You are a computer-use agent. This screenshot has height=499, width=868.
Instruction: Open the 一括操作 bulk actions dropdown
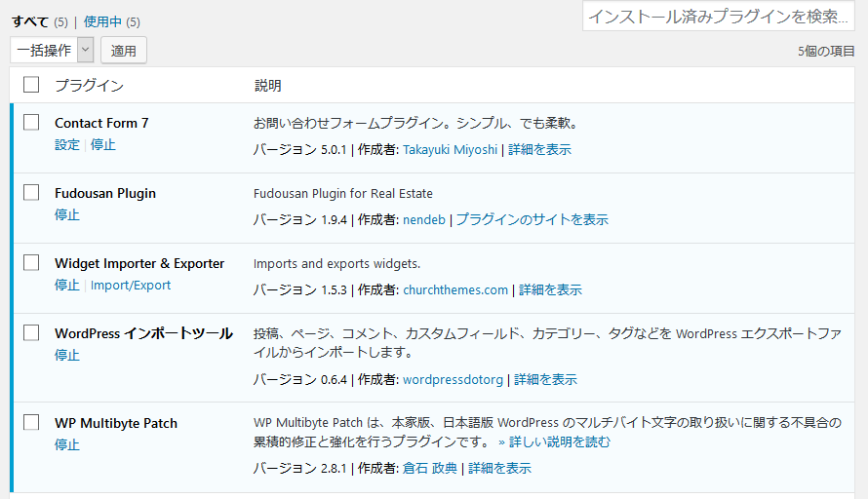pyautogui.click(x=52, y=51)
